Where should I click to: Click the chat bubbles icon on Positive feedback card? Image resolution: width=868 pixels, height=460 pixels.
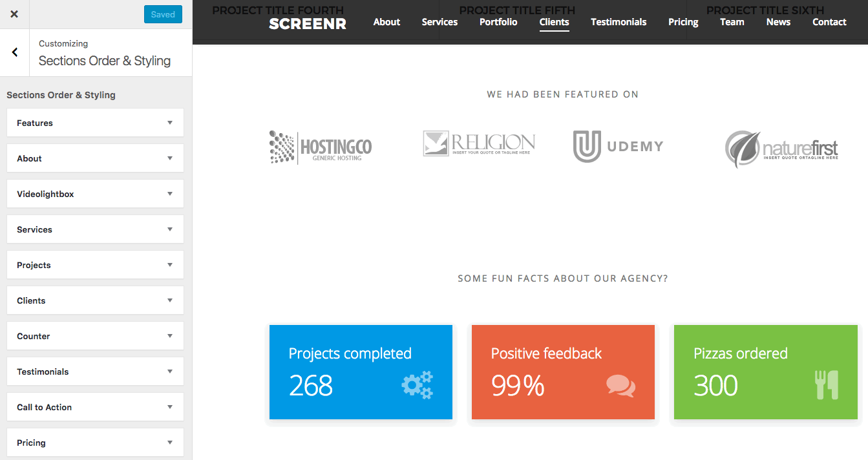620,386
